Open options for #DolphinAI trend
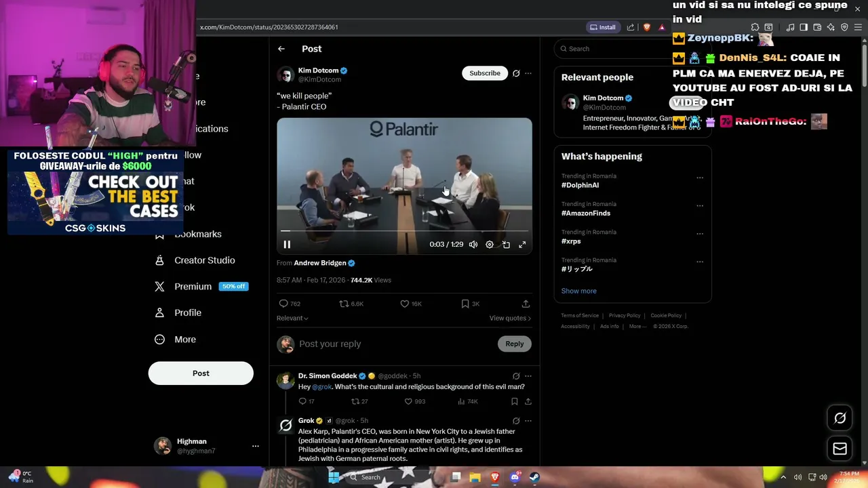This screenshot has width=868, height=488. click(700, 178)
